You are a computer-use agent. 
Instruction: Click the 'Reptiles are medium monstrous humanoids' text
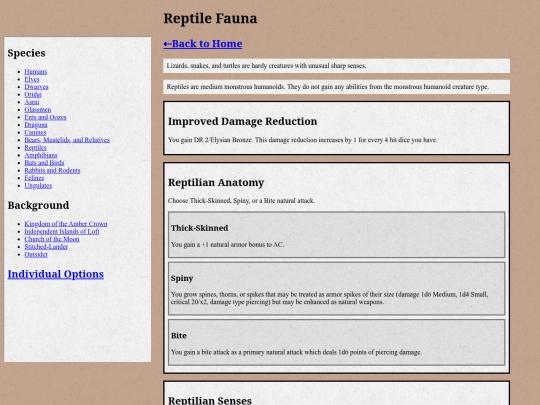pyautogui.click(x=328, y=87)
